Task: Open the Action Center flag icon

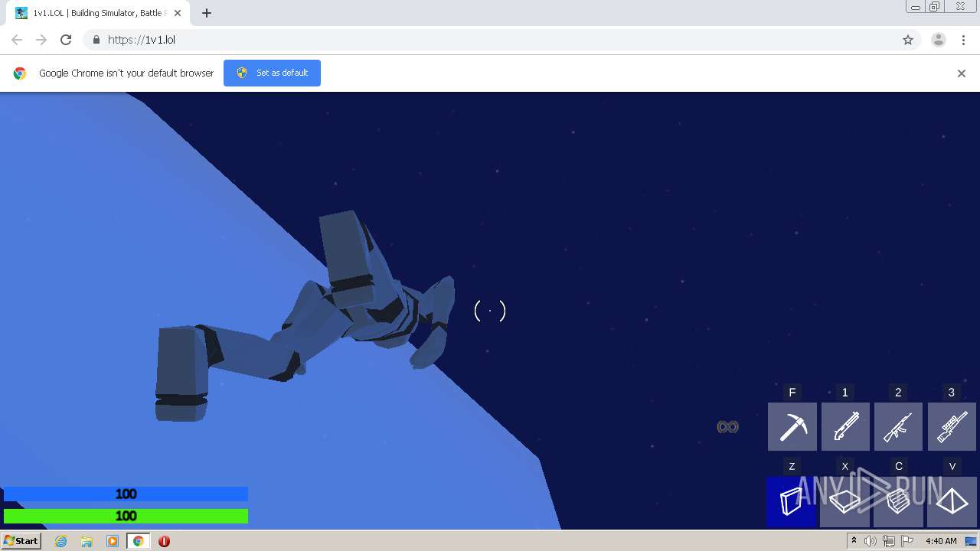Action: (x=907, y=541)
